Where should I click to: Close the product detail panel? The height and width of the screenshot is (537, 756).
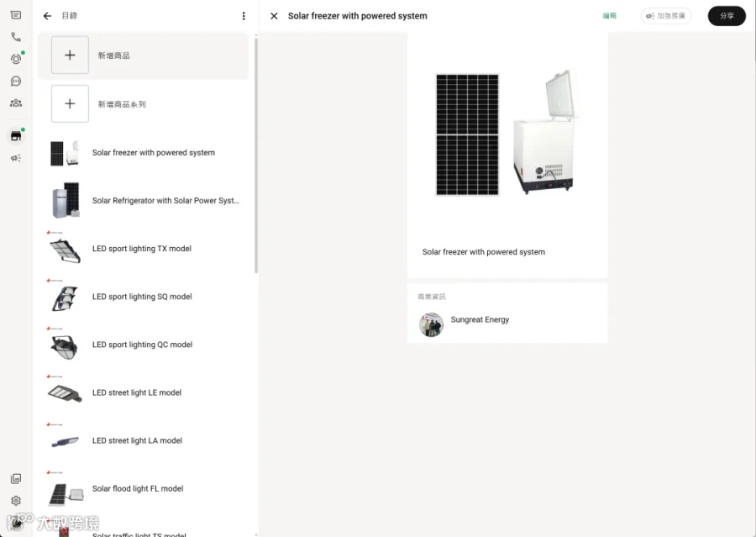(274, 16)
